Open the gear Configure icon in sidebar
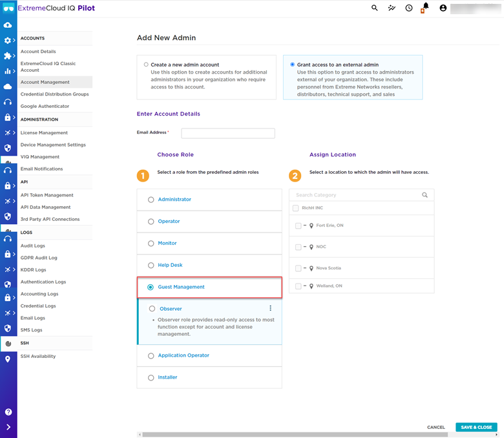The image size is (504, 438). tap(7, 41)
